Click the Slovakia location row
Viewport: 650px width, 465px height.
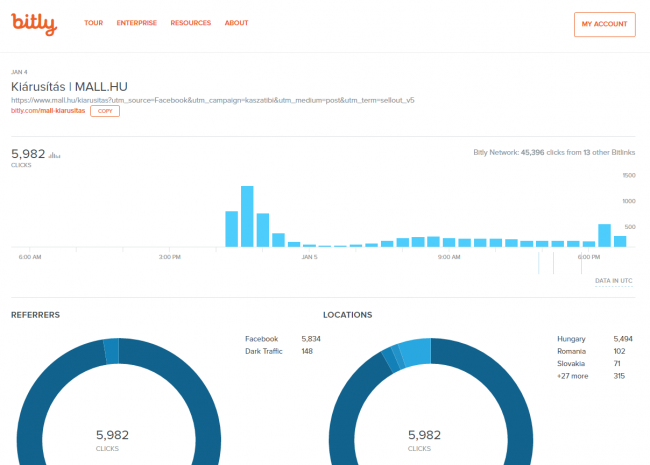click(x=589, y=363)
